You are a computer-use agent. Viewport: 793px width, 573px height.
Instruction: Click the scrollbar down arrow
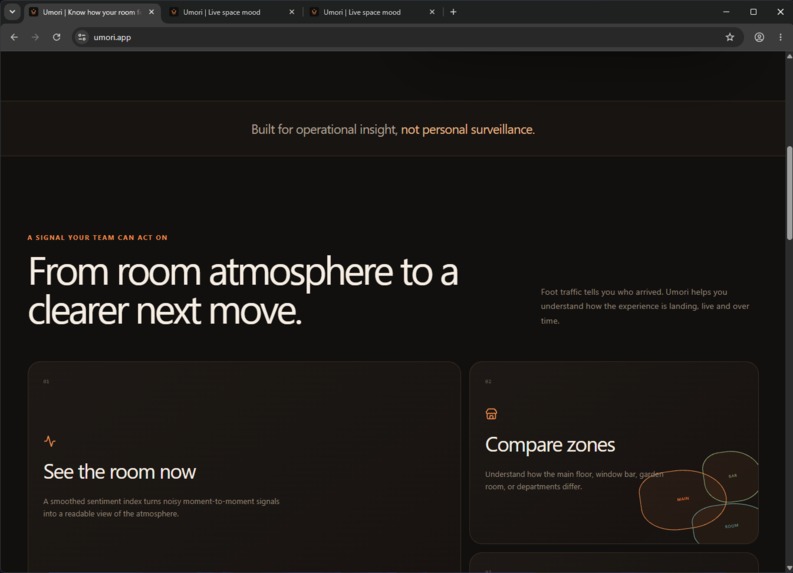(x=789, y=568)
